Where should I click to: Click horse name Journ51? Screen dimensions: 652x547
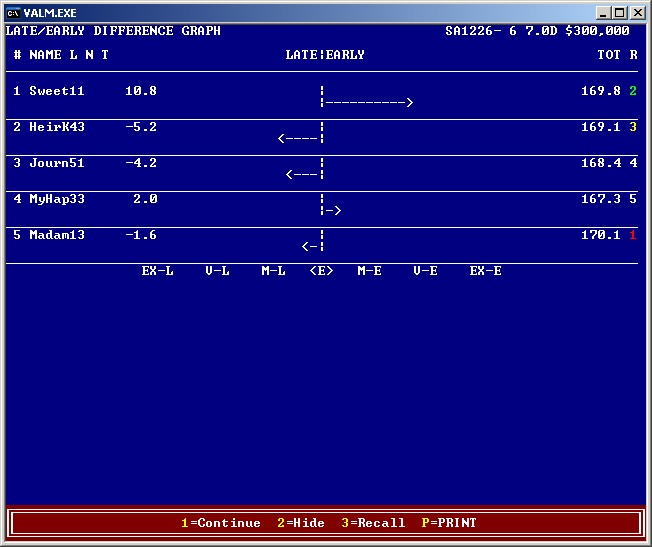click(57, 163)
